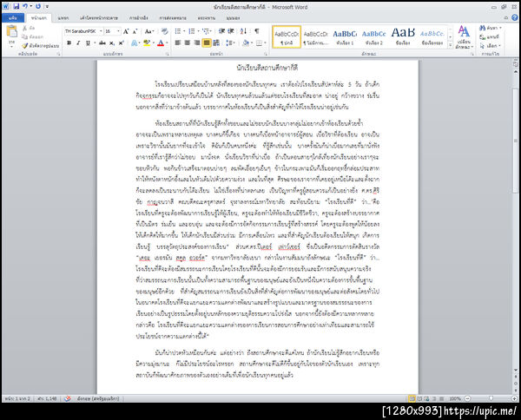Click the page count in status bar

point(17,398)
